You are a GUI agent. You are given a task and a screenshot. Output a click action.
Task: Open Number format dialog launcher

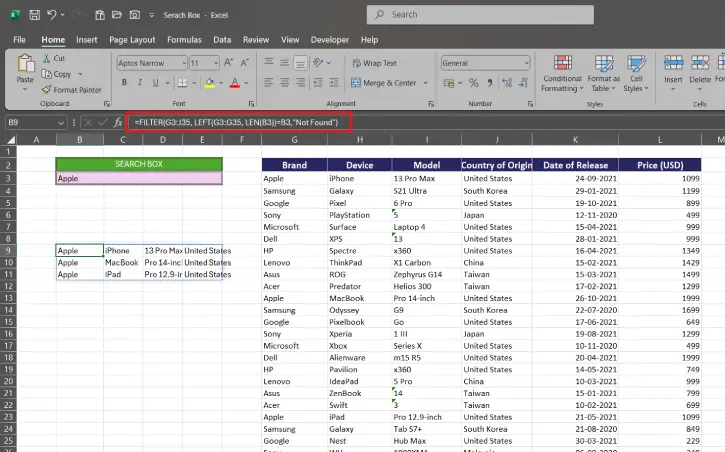click(x=530, y=104)
